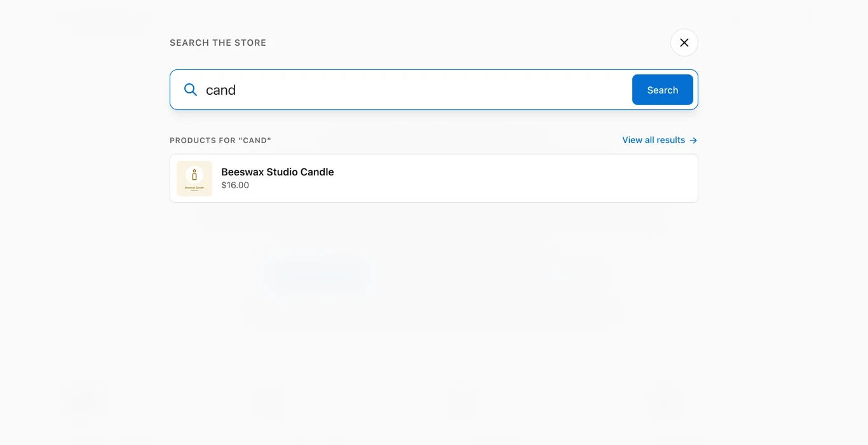
Task: Close the search overlay with X button
Action: [684, 43]
